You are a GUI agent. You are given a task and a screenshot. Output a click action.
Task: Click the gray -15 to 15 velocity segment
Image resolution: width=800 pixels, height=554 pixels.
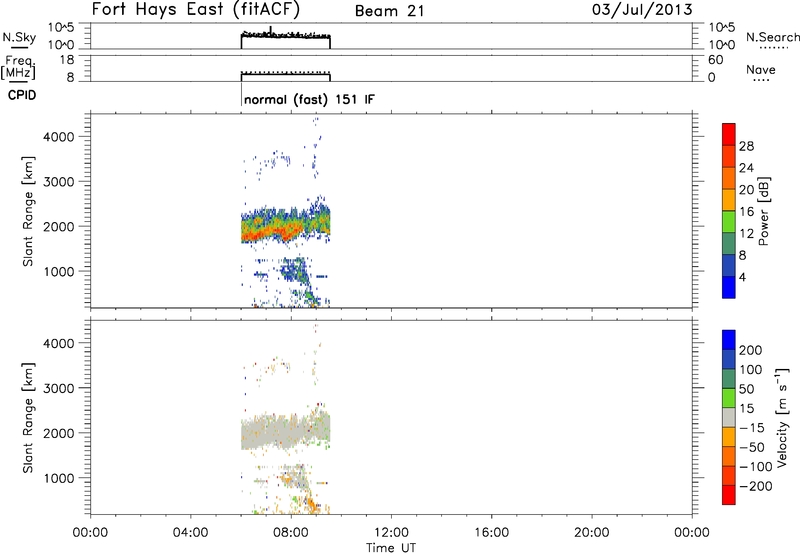click(x=729, y=417)
